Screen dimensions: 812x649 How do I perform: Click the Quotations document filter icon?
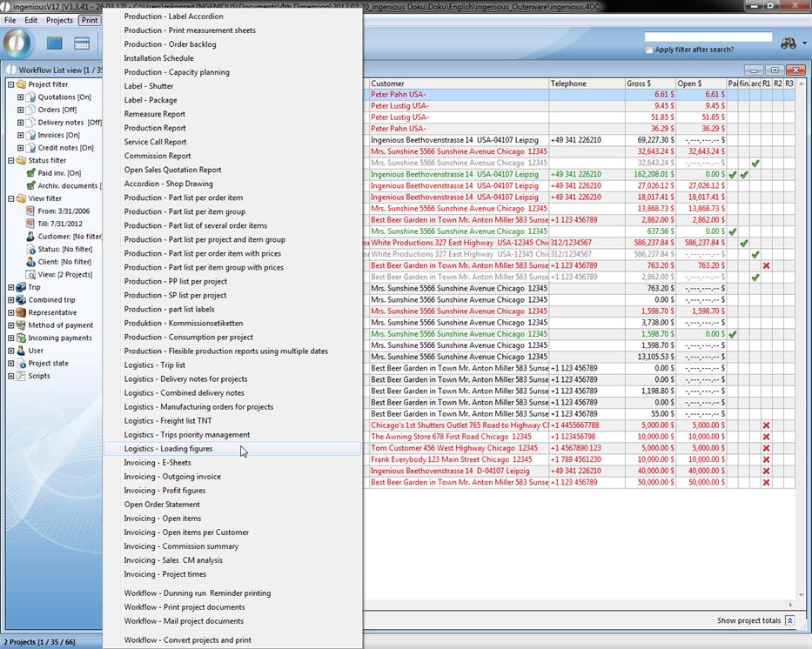coord(31,97)
